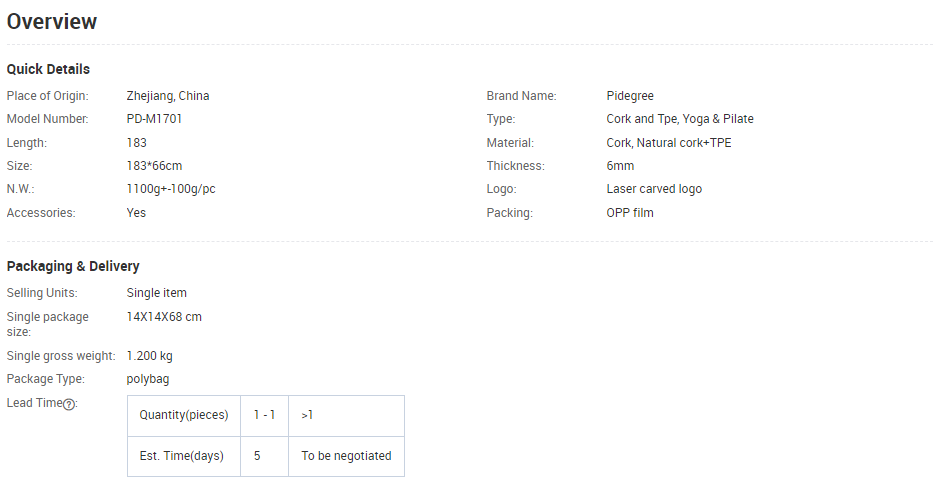Click the 1.200 kg gross weight value

click(x=150, y=356)
